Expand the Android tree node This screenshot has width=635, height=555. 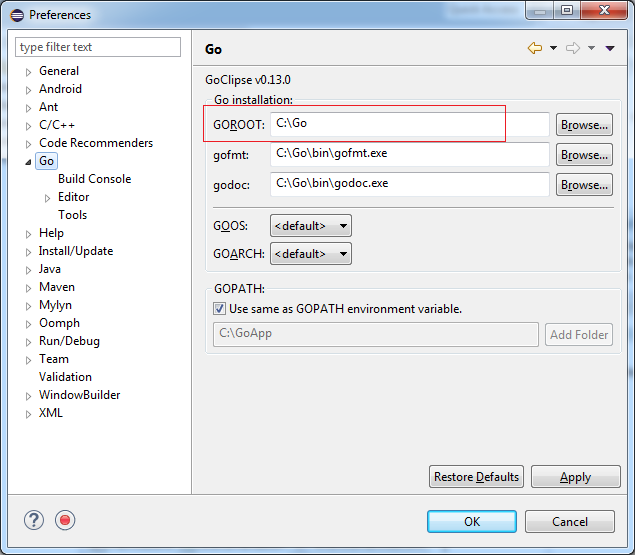[28, 90]
